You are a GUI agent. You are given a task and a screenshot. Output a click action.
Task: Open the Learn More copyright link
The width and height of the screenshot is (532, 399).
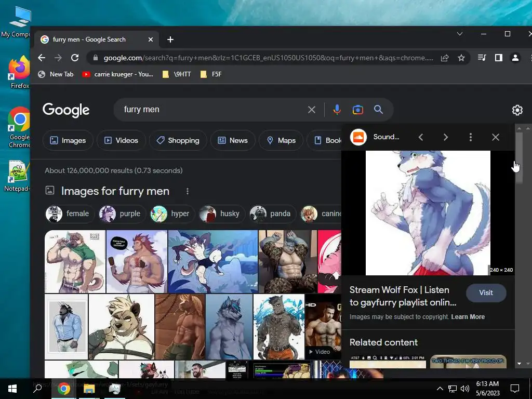tap(468, 317)
